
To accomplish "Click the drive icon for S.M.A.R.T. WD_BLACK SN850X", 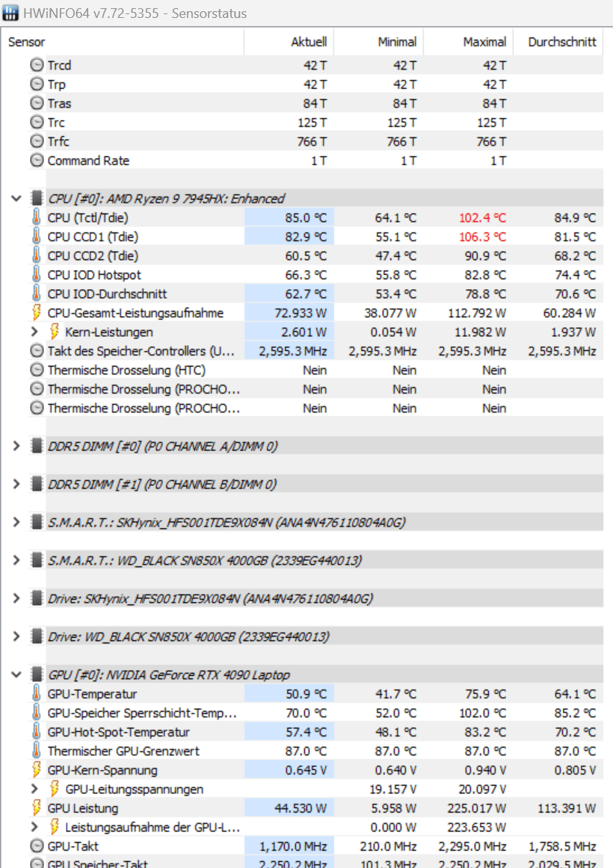I will point(37,560).
